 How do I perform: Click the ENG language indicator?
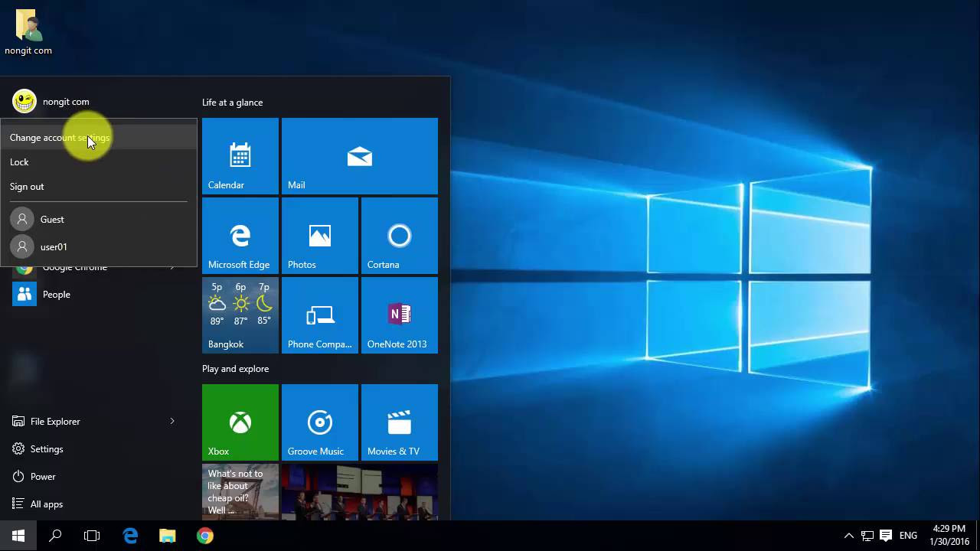coord(909,536)
